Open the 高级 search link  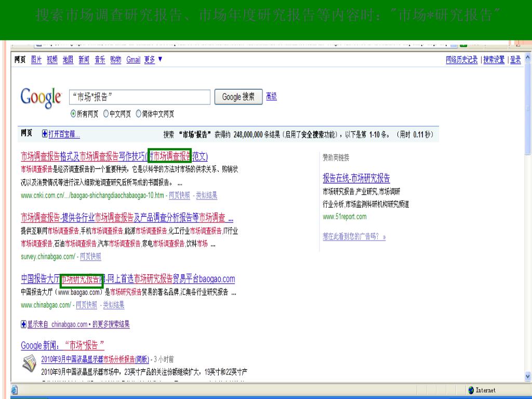271,96
